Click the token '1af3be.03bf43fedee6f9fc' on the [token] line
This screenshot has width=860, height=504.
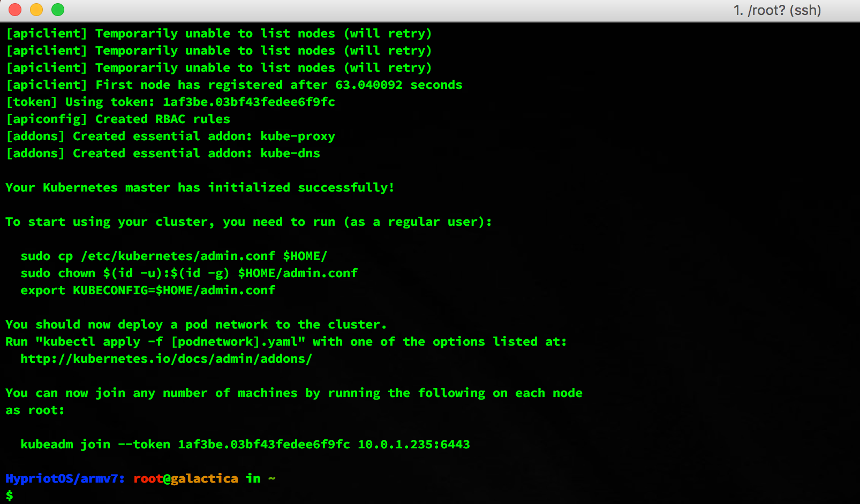click(249, 102)
